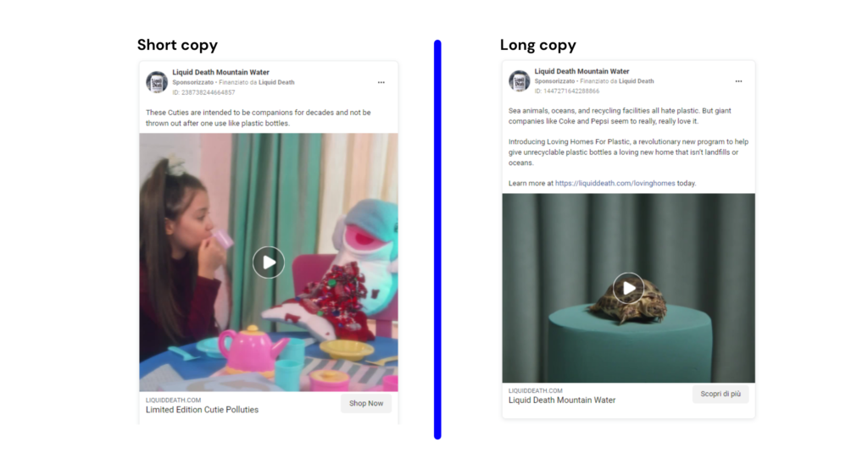Viewport: 868px width, 453px height.
Task: Click Liquid Death Mountain Water headline below turtle
Action: (562, 400)
